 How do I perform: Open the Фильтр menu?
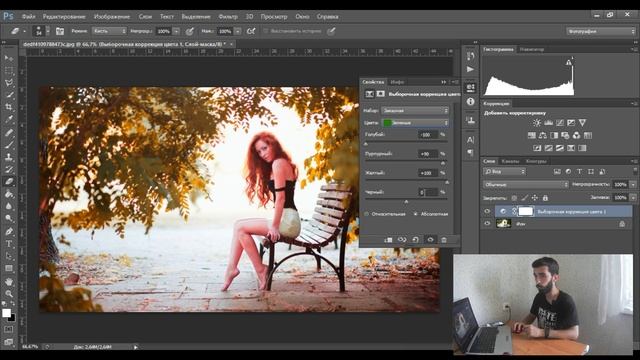click(228, 17)
